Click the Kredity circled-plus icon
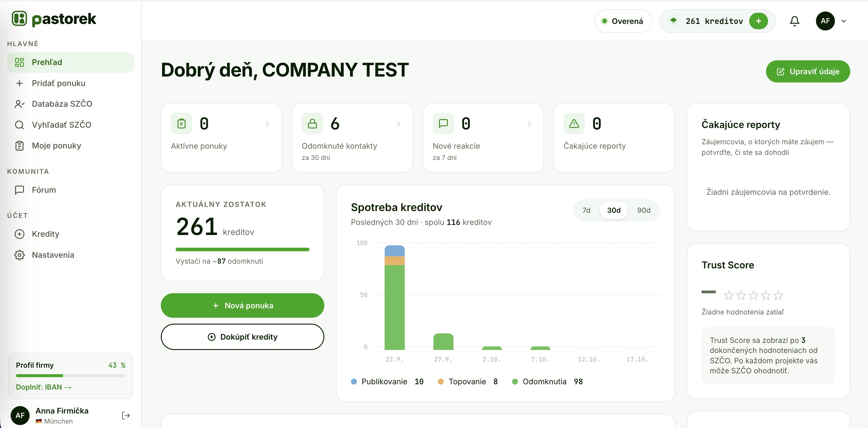Image resolution: width=868 pixels, height=428 pixels. [x=20, y=234]
